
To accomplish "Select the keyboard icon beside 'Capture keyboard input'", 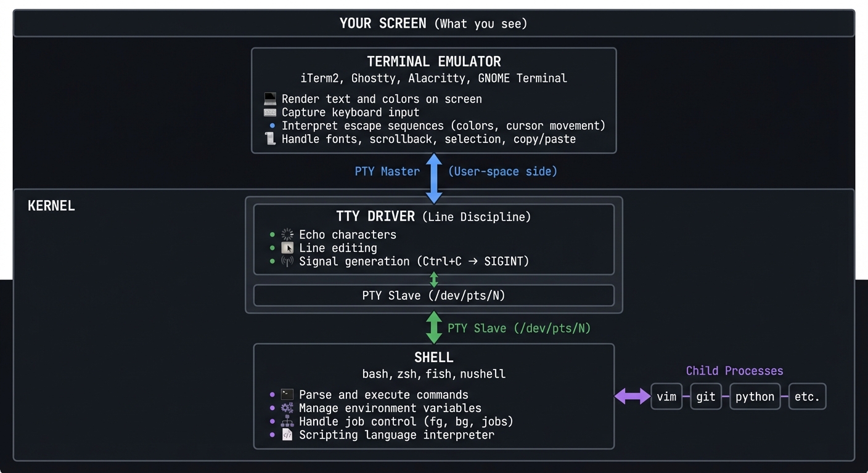I will (x=269, y=112).
